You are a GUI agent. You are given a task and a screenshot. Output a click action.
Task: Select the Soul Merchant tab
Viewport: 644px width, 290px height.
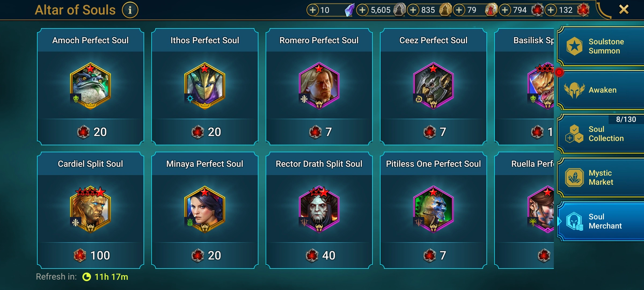tap(601, 221)
